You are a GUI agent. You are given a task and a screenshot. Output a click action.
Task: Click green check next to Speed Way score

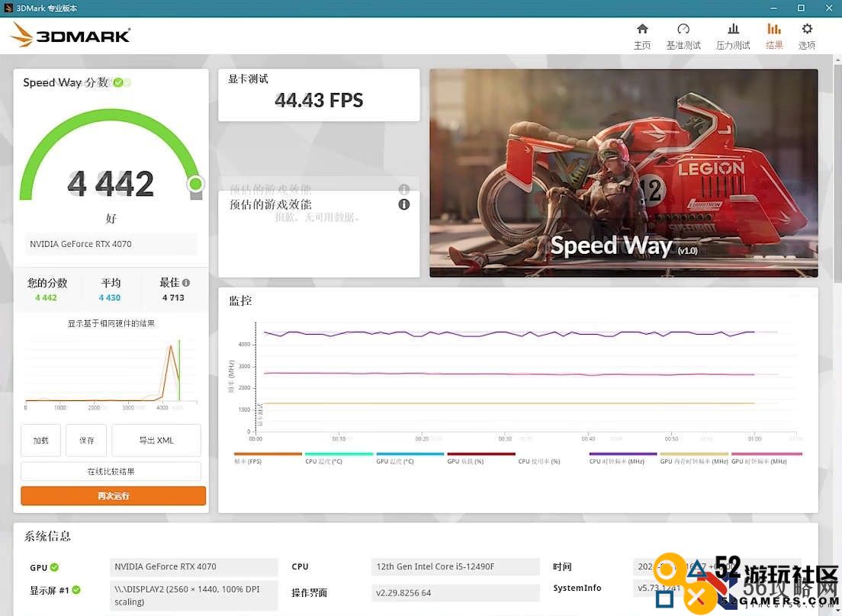point(118,82)
